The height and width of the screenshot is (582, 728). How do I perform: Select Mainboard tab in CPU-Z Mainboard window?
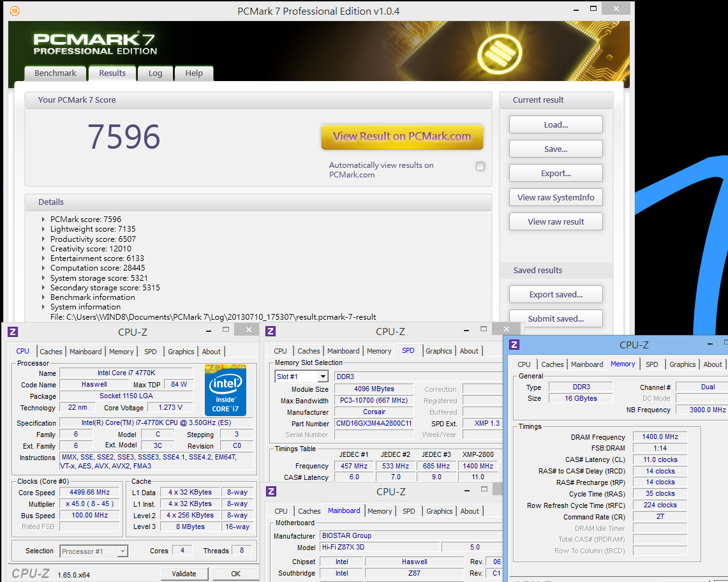pyautogui.click(x=344, y=511)
